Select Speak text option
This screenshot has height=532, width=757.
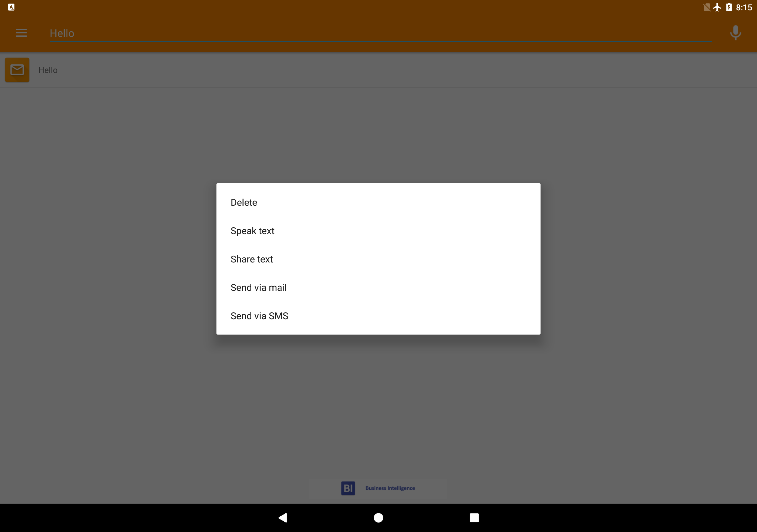(378, 231)
